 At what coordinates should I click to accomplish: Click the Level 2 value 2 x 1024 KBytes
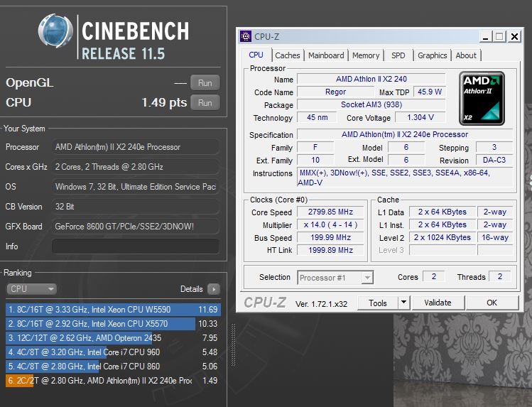(442, 237)
